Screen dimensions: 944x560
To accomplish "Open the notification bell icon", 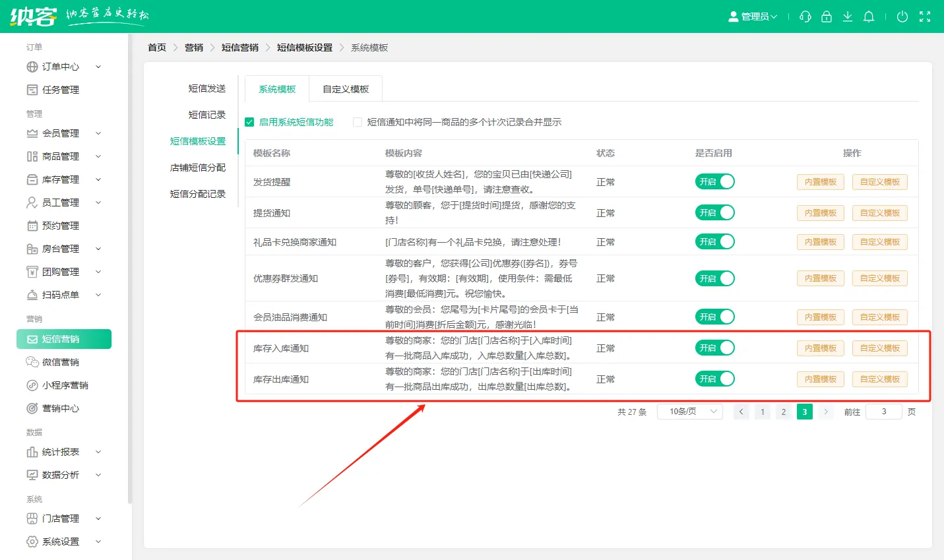I will pyautogui.click(x=869, y=16).
